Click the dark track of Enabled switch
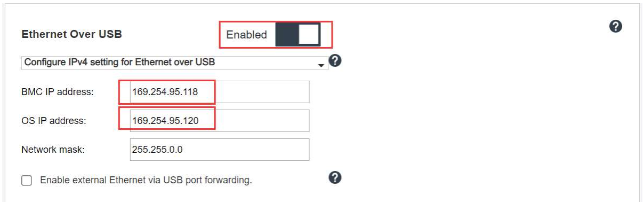 (x=287, y=35)
